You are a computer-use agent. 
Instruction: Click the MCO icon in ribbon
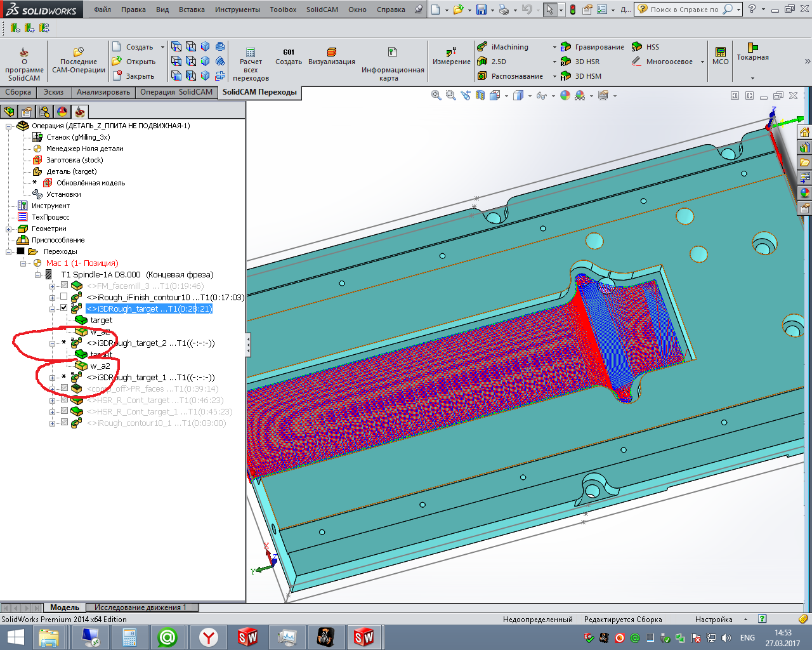720,53
